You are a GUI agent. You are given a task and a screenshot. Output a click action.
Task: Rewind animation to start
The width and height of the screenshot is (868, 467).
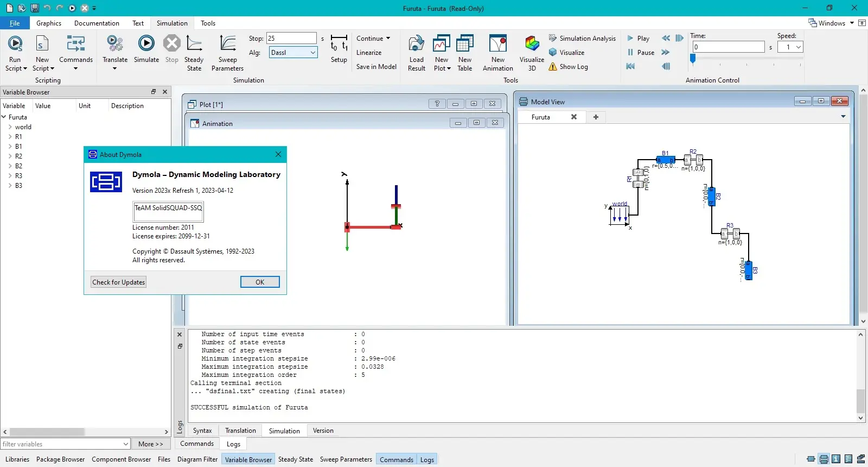pyautogui.click(x=630, y=66)
